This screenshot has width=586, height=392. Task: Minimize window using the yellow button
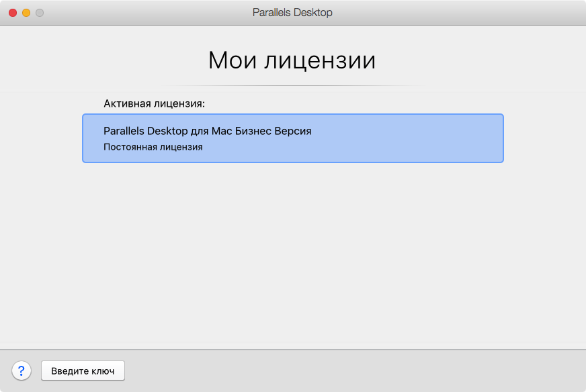click(26, 13)
